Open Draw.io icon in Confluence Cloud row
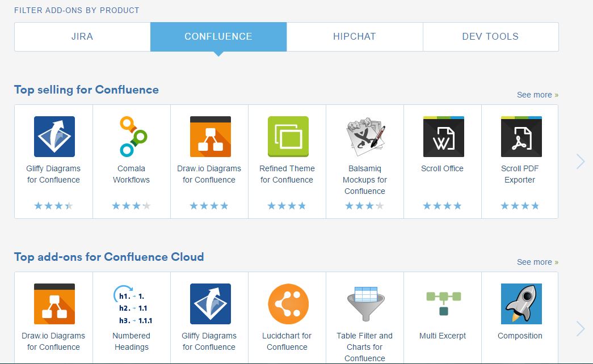Screen dimensions: 593x364 [x=54, y=304]
